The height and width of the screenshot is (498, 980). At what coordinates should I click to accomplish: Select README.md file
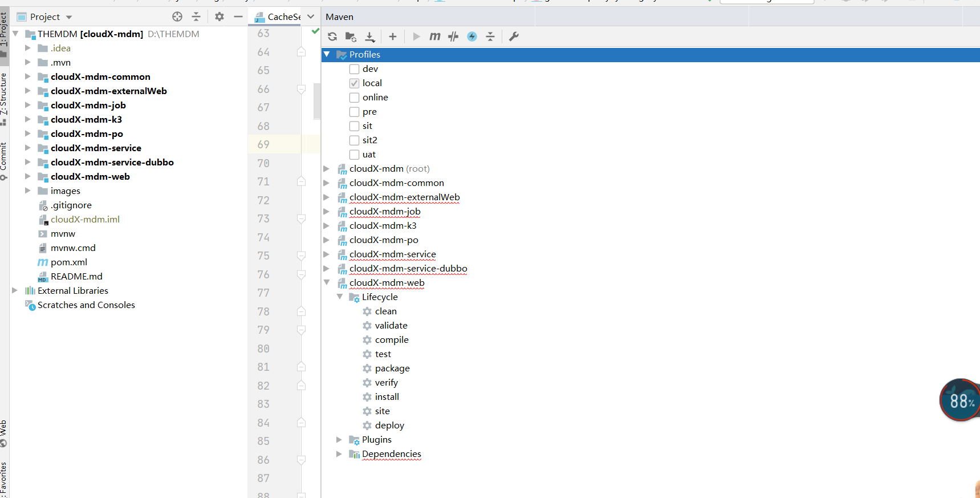click(x=76, y=277)
